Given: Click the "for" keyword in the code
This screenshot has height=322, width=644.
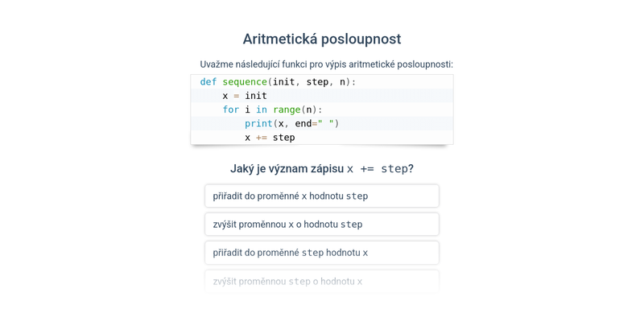Looking at the screenshot, I should coord(231,109).
